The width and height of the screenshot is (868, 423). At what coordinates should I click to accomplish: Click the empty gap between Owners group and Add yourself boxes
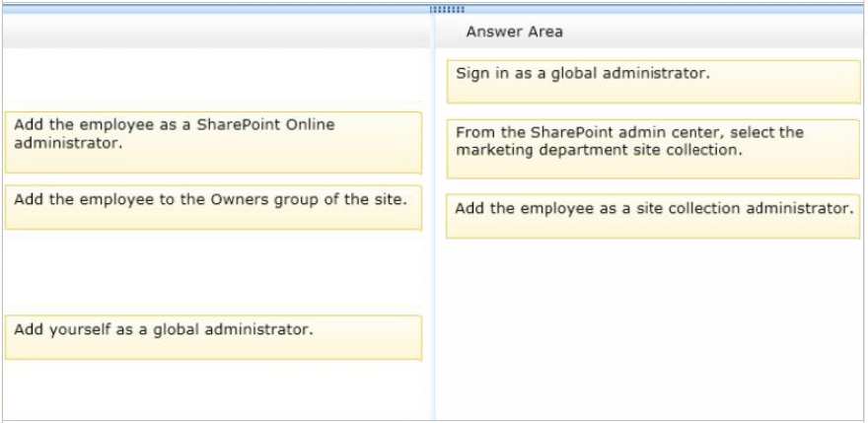click(214, 272)
